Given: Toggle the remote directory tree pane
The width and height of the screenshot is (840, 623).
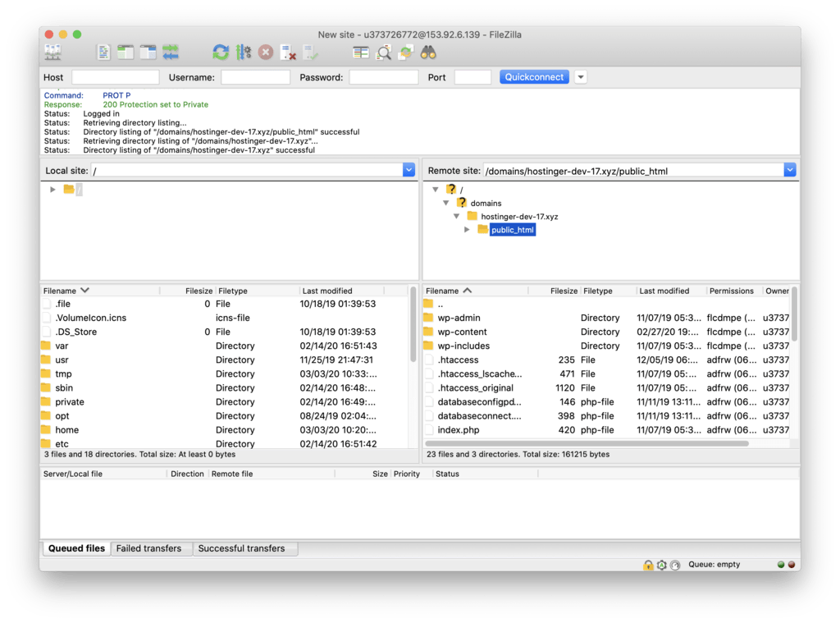Looking at the screenshot, I should [x=148, y=52].
